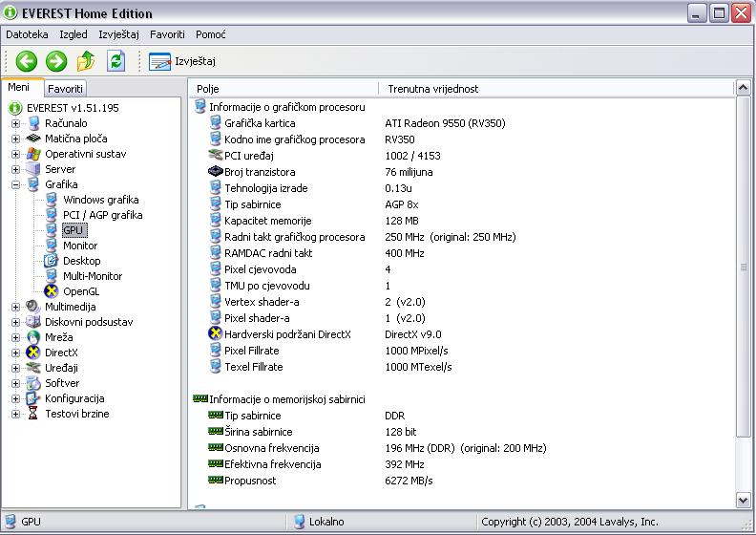Switch to the Favoriti tab
The image size is (756, 535).
(x=66, y=88)
